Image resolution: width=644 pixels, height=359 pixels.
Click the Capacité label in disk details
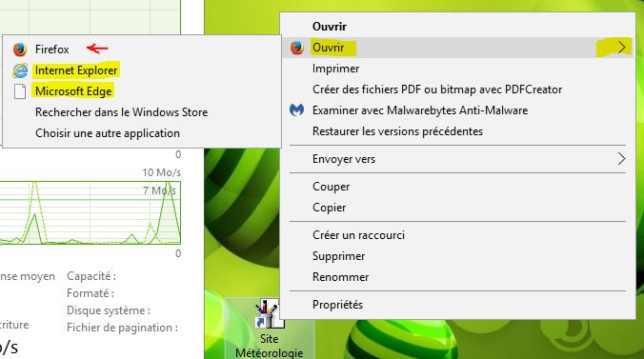(91, 276)
